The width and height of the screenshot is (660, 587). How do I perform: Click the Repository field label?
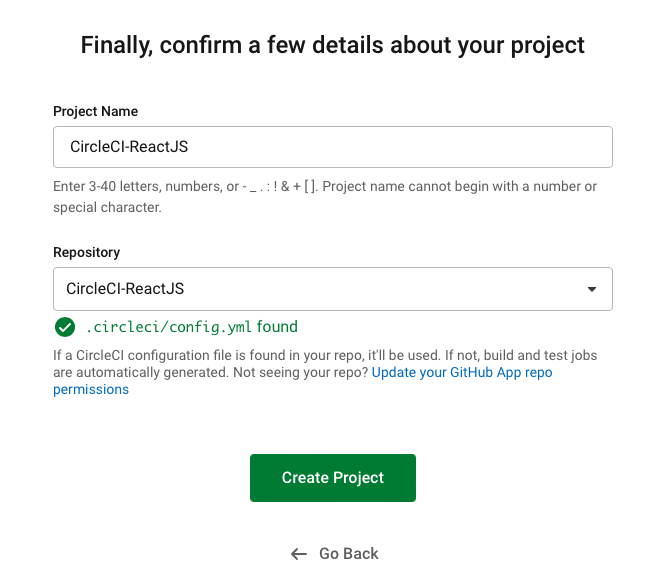[x=86, y=253]
